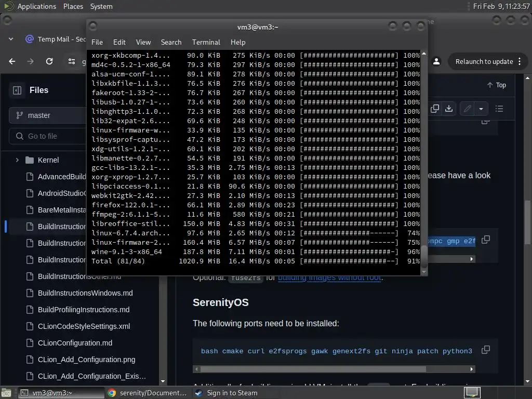Open site information icon in address bar
Screen dimensions: 532x399
72,61
